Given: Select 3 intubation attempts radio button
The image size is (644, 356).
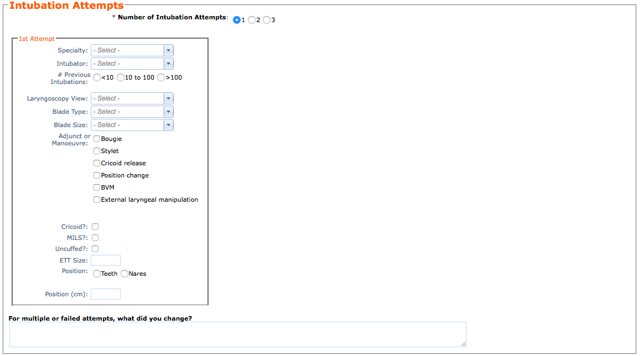Looking at the screenshot, I should [267, 20].
